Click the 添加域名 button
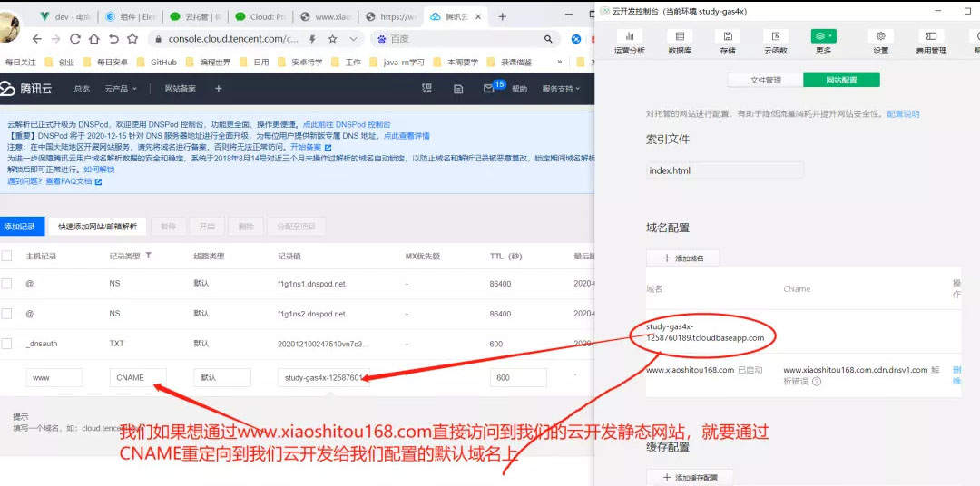980x486 pixels. click(x=683, y=258)
